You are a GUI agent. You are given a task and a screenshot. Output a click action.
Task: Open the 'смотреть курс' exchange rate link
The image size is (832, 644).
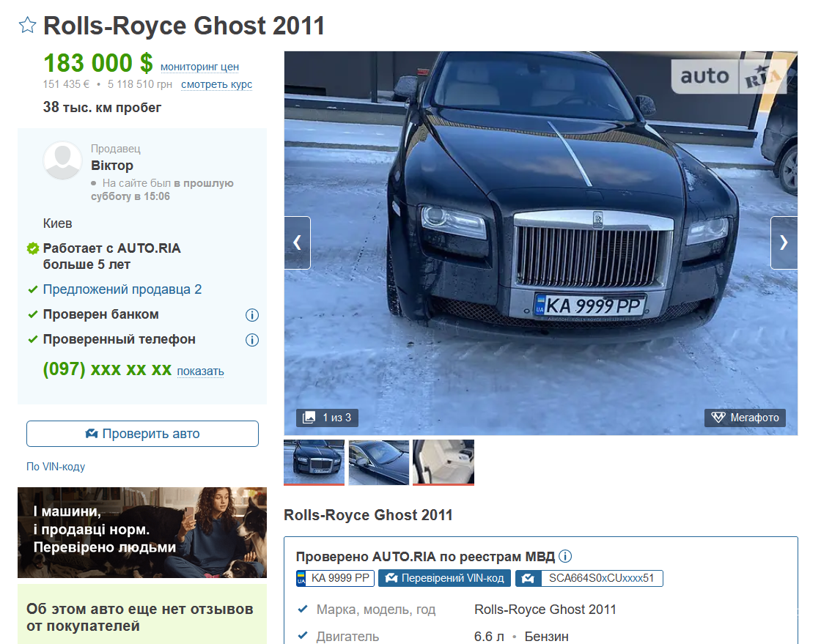click(x=216, y=84)
